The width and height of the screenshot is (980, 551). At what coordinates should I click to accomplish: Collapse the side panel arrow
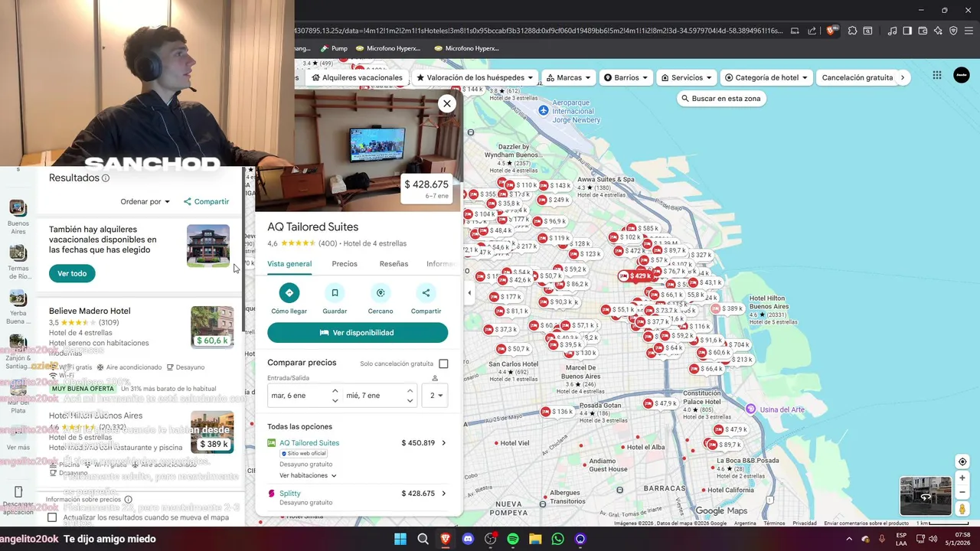point(469,293)
